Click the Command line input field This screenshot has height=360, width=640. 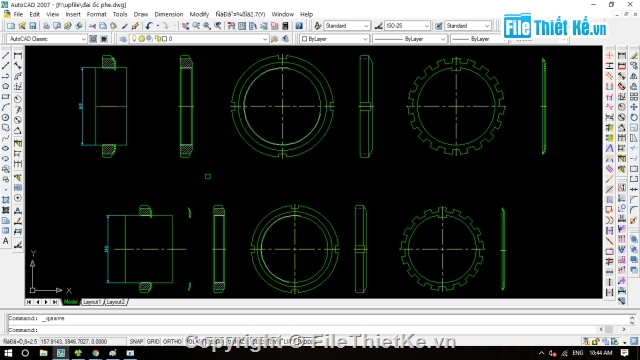[x=318, y=330]
